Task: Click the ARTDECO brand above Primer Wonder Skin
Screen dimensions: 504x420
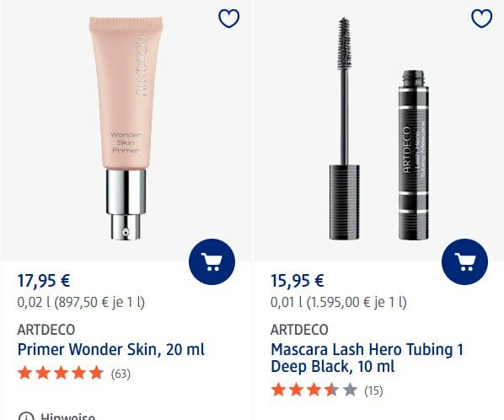Action: 46,330
